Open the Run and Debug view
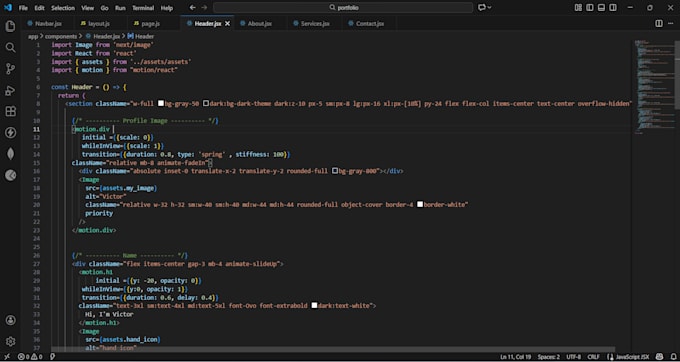 (10, 90)
